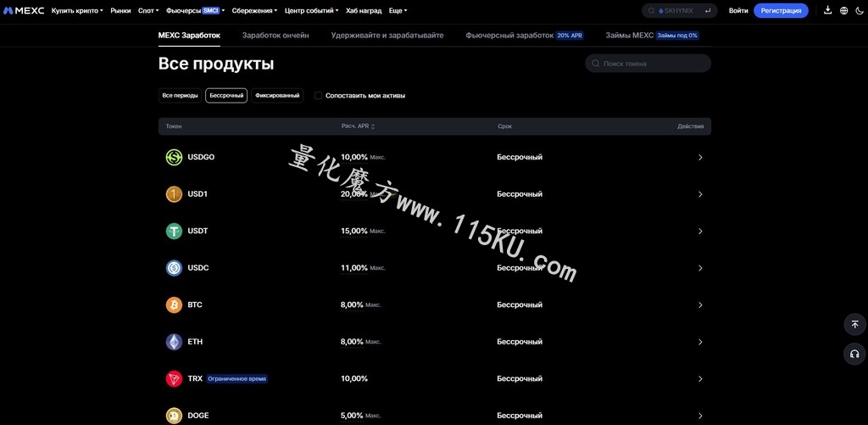Click the ETH token icon

(x=174, y=342)
